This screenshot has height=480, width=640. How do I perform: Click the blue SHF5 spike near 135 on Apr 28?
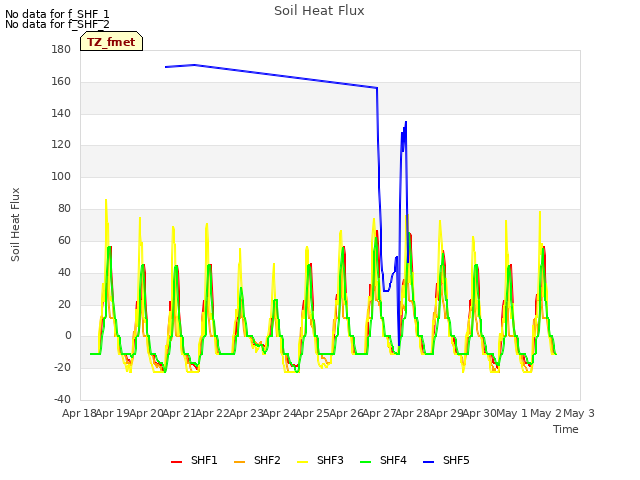[x=406, y=122]
